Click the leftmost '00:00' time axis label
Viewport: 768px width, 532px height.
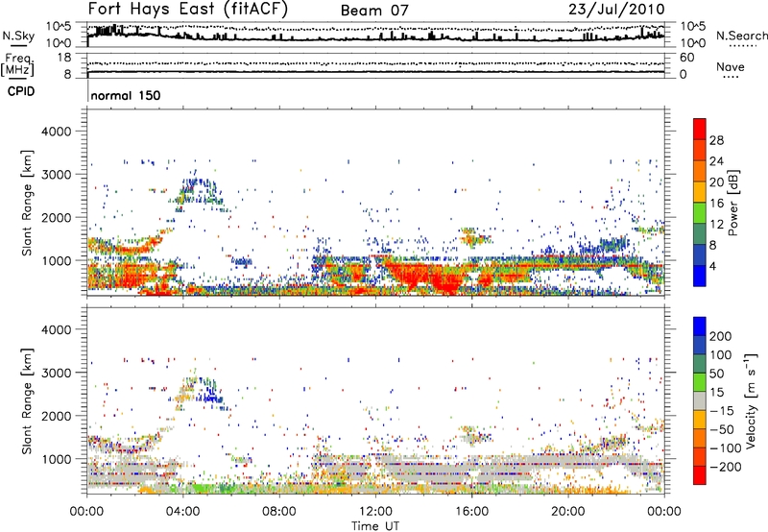[86, 512]
